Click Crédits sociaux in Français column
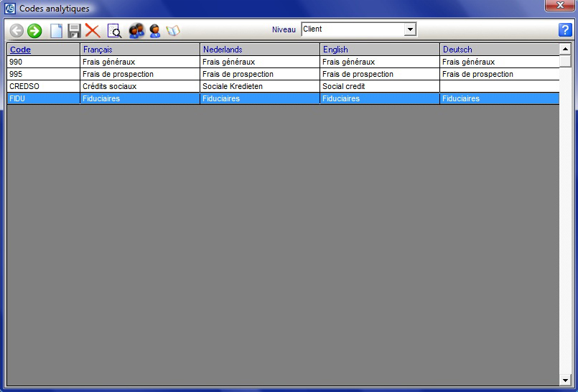Screen dimensions: 578x392 pyautogui.click(x=140, y=86)
